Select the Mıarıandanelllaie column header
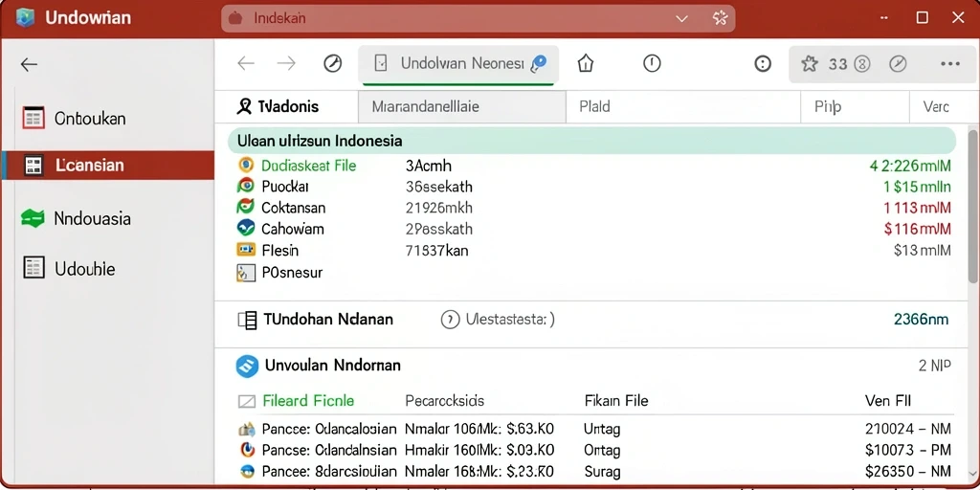Image resolution: width=980 pixels, height=490 pixels. 462,107
